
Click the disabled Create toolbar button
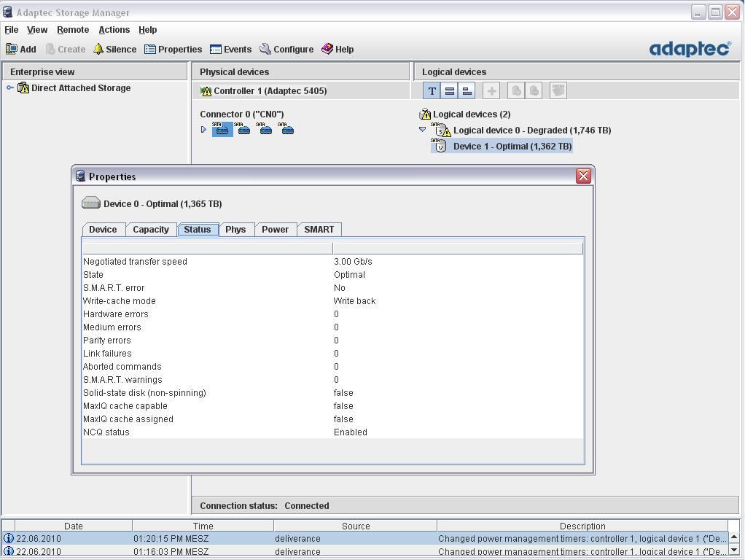[x=66, y=49]
